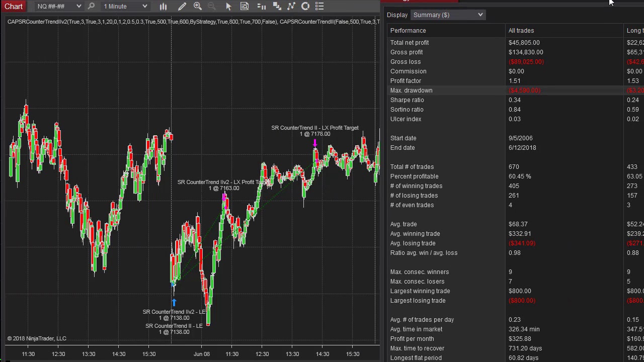Open the strategies icon

tap(305, 6)
